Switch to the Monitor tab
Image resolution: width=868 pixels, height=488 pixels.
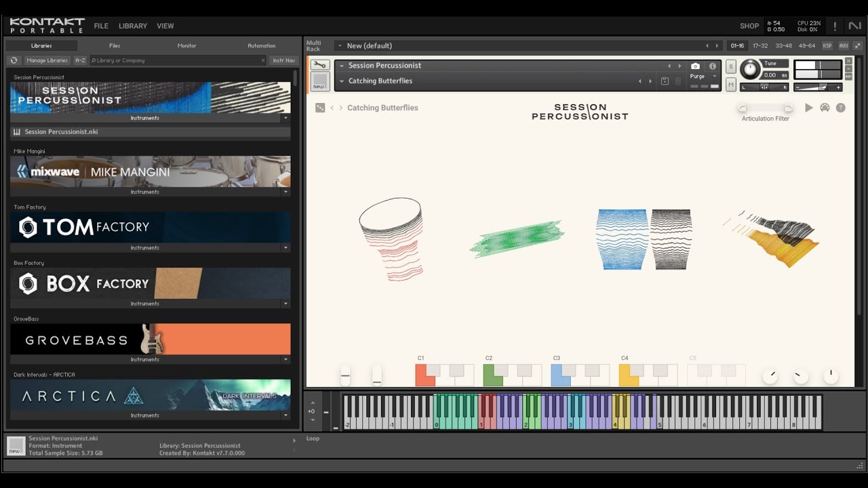click(x=187, y=45)
